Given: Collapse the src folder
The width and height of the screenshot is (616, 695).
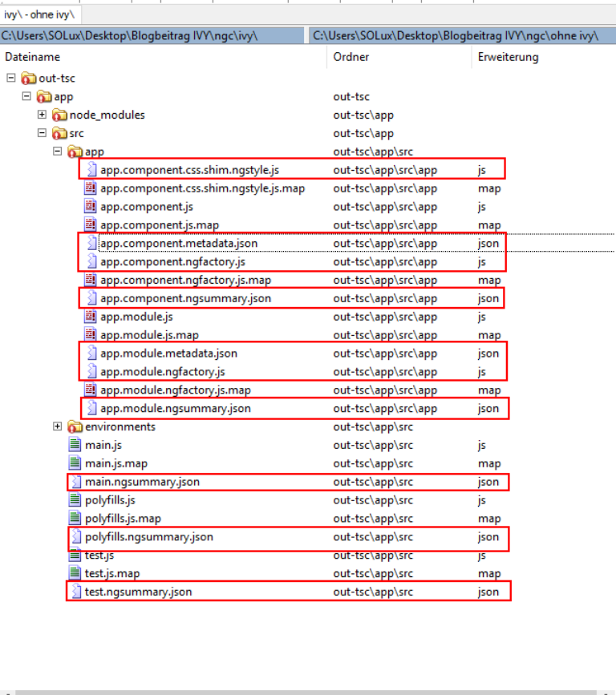Looking at the screenshot, I should point(43,133).
